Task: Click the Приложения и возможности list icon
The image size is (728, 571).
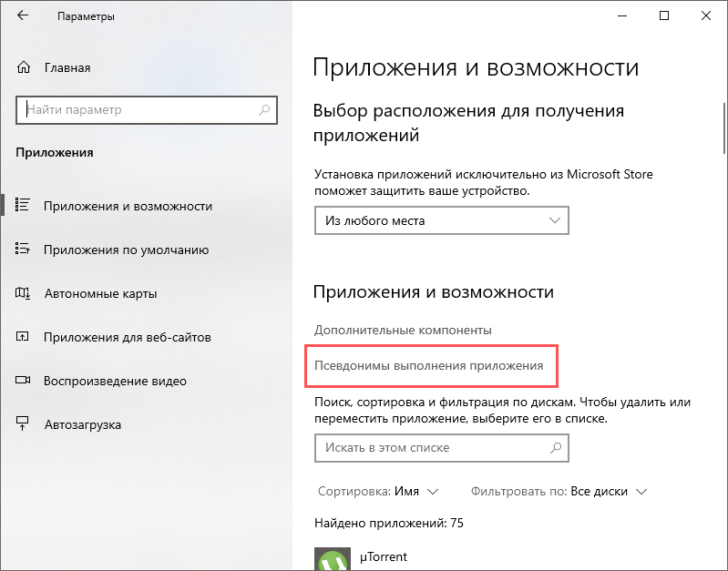Action: (22, 205)
